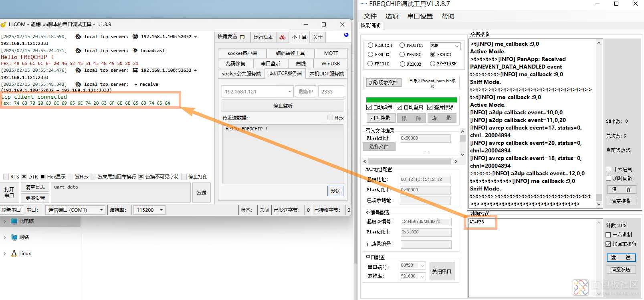
Task: Toggle the Hex checkbox above send data box
Action: (330, 118)
